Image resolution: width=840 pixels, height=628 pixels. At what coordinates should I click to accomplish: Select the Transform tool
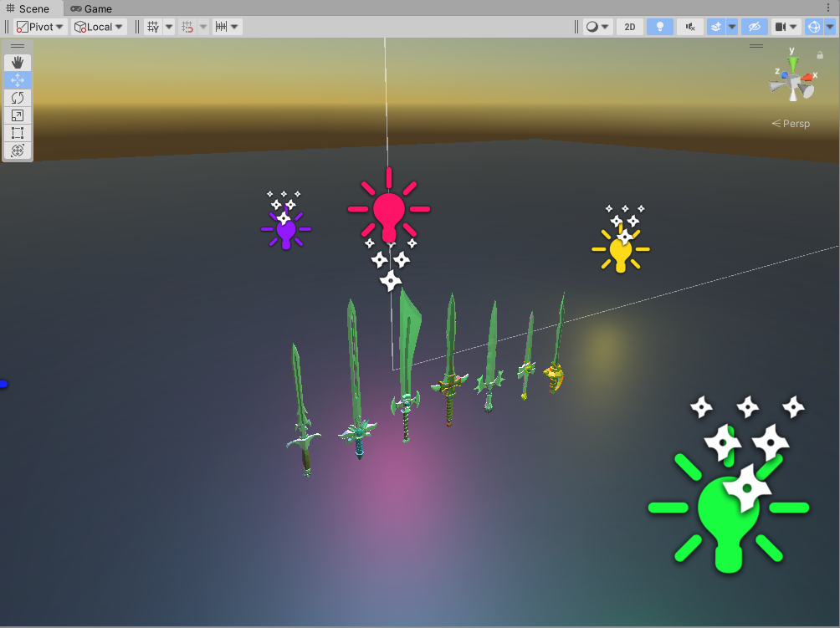[18, 151]
